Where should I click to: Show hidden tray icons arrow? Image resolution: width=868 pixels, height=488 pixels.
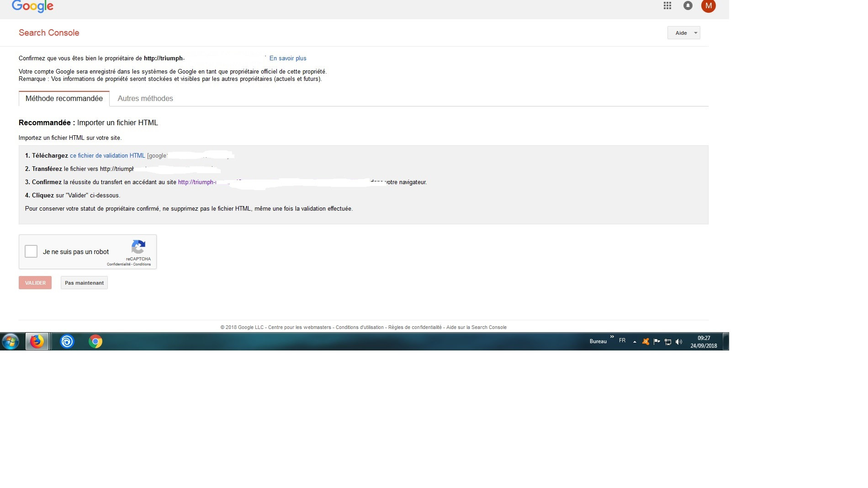point(635,342)
